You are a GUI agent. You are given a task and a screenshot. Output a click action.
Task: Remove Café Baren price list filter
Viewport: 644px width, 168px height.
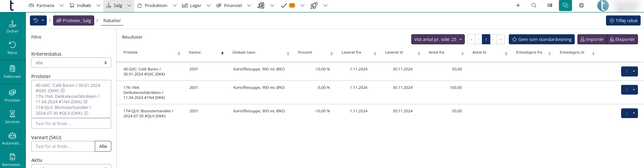(x=63, y=91)
